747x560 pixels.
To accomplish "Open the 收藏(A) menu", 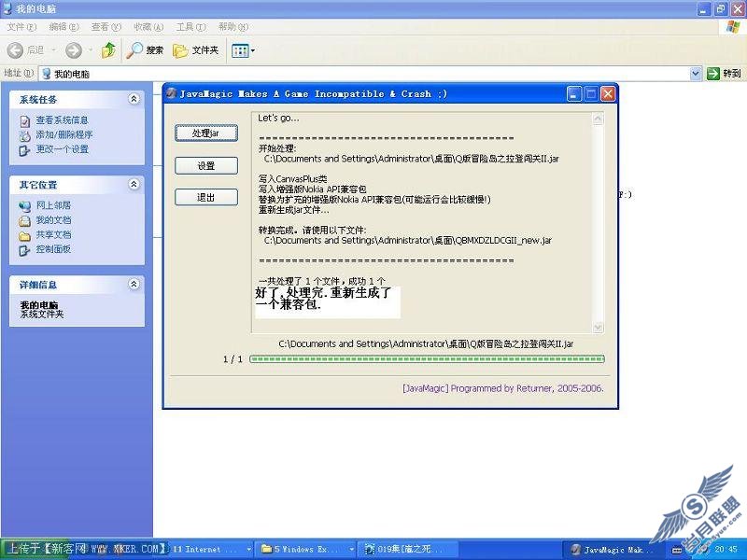I will pos(148,27).
